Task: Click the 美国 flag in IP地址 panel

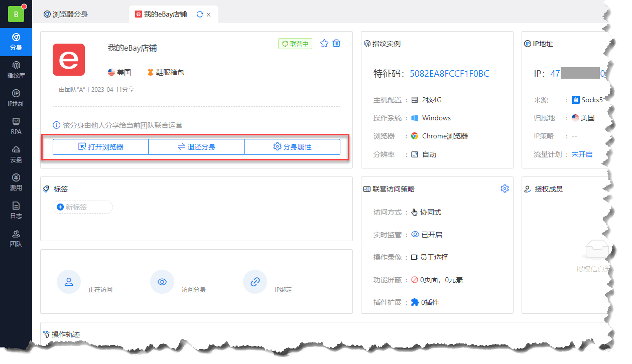Action: [x=575, y=118]
